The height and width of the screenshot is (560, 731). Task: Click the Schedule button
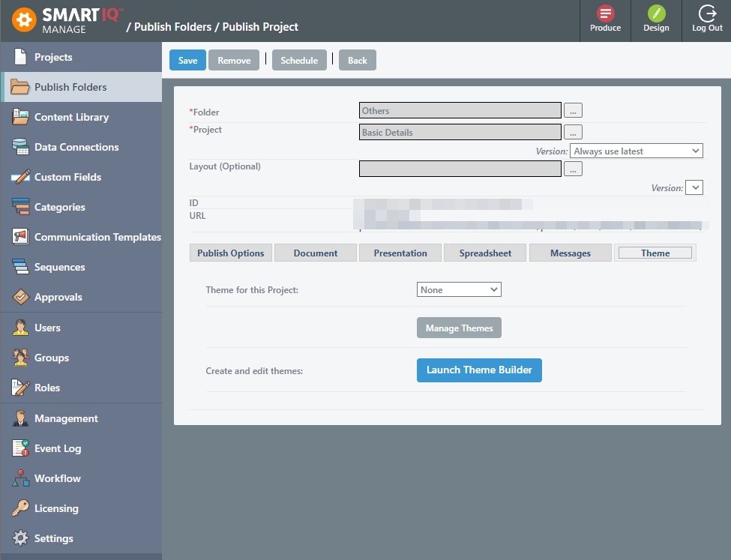[x=299, y=60]
